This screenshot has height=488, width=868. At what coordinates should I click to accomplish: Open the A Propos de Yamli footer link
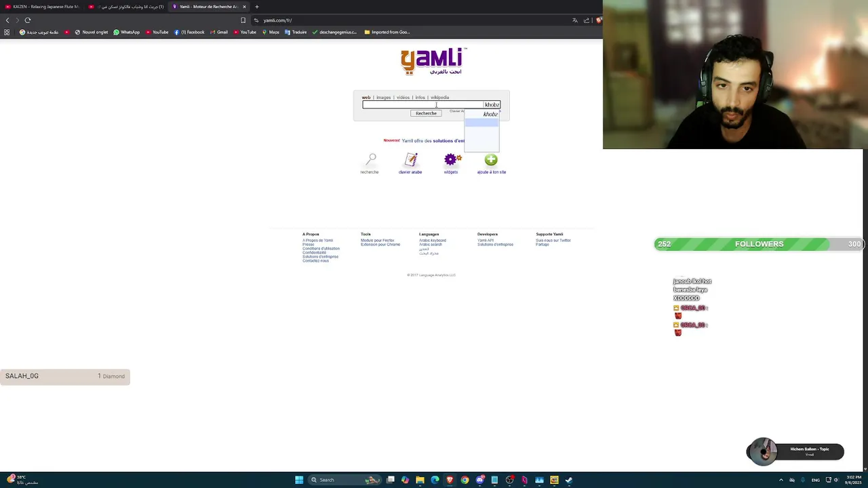[x=317, y=241]
